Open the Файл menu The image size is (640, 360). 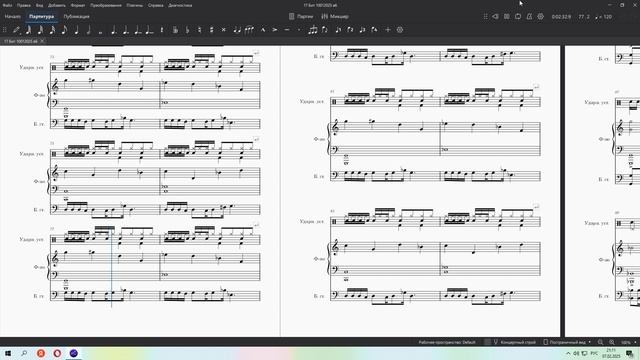[x=7, y=5]
